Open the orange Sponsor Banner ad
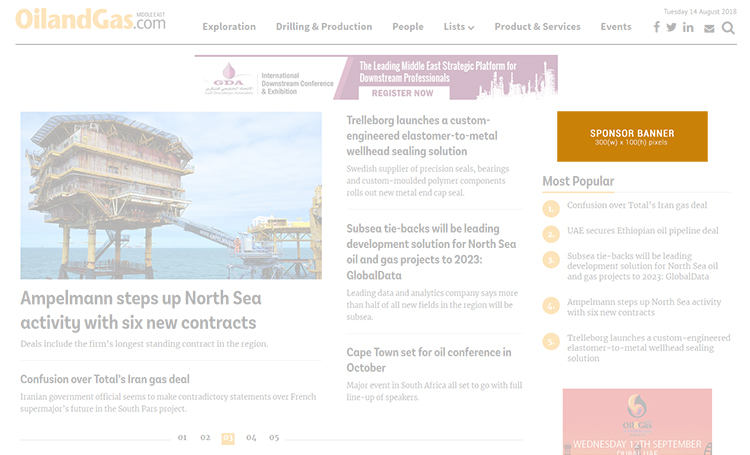This screenshot has width=750, height=455. tap(632, 136)
